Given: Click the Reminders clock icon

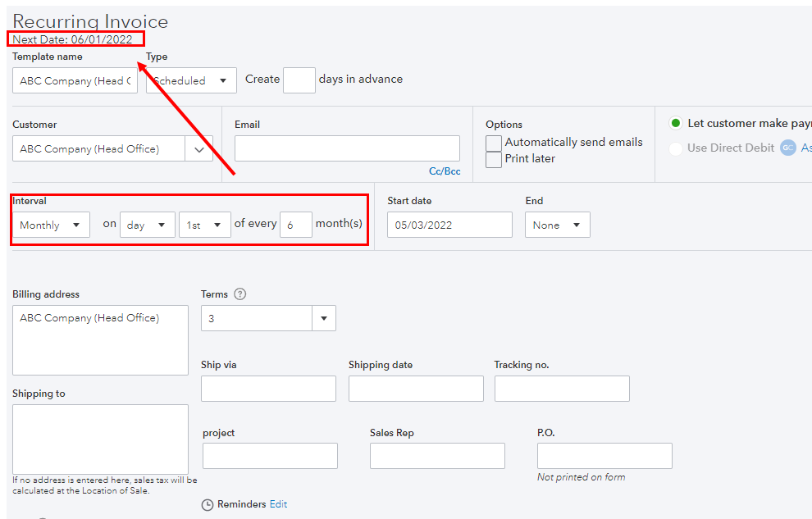Looking at the screenshot, I should (208, 504).
